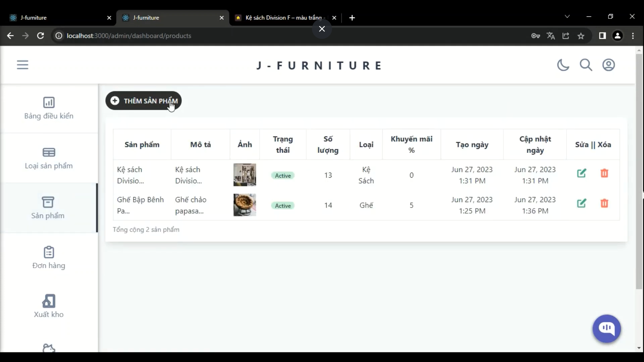Click the Trạng thái column header
The width and height of the screenshot is (644, 362).
click(x=283, y=144)
